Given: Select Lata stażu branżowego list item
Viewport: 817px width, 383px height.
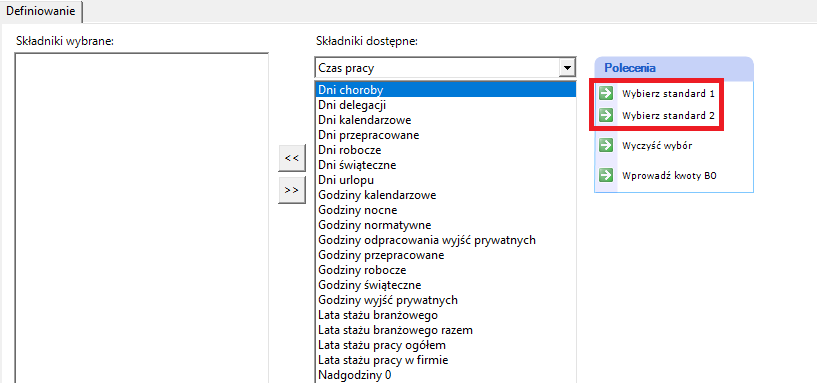Looking at the screenshot, I should pyautogui.click(x=445, y=315).
